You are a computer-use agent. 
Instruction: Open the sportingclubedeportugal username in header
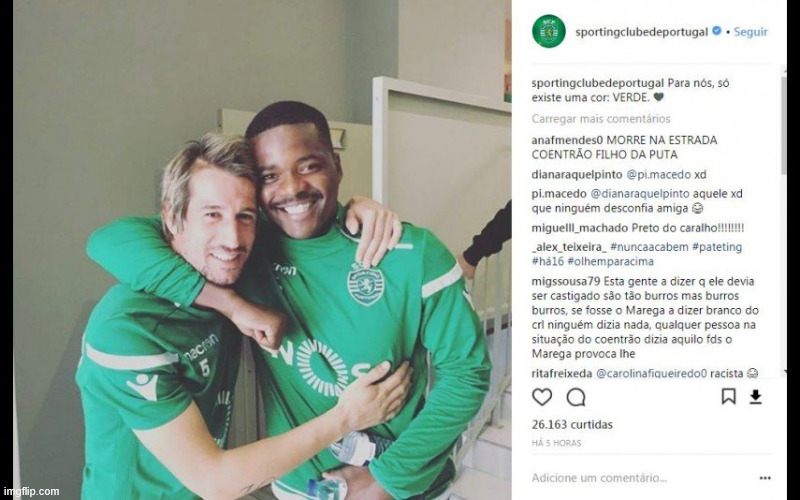(642, 32)
